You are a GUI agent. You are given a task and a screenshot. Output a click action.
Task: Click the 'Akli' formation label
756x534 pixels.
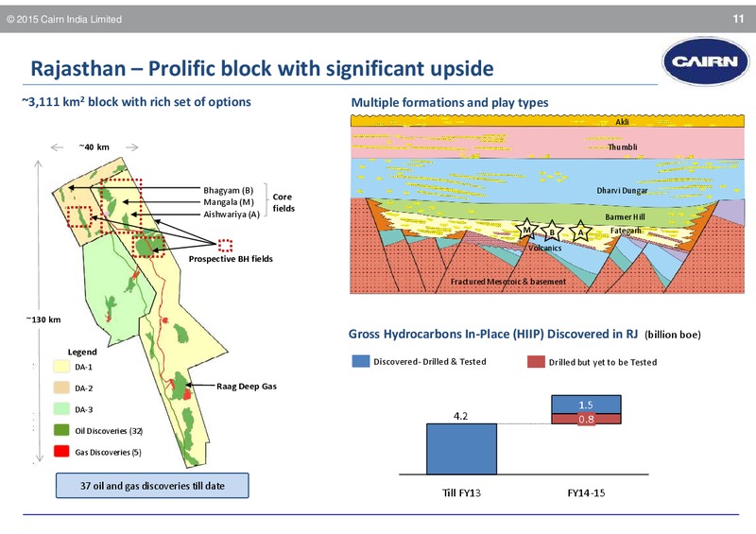click(x=622, y=122)
